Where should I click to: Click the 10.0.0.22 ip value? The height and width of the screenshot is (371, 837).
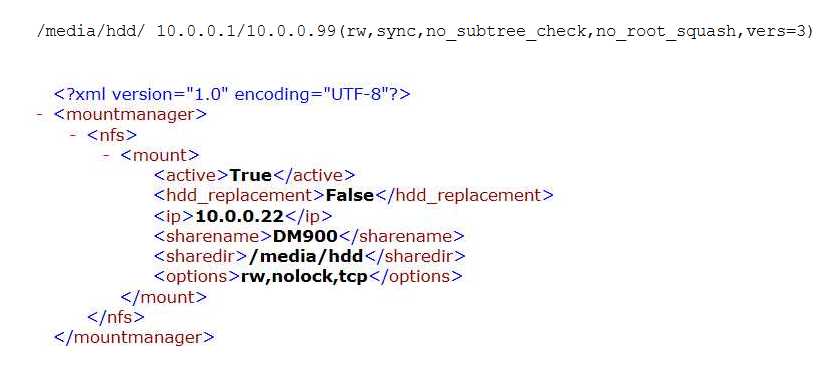240,216
